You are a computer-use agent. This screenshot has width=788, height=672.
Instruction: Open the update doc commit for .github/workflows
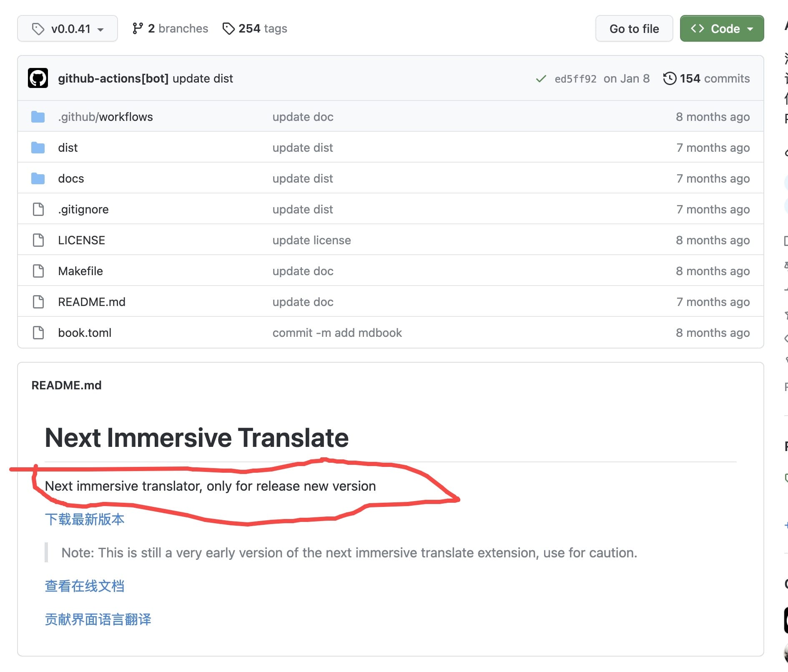[303, 117]
